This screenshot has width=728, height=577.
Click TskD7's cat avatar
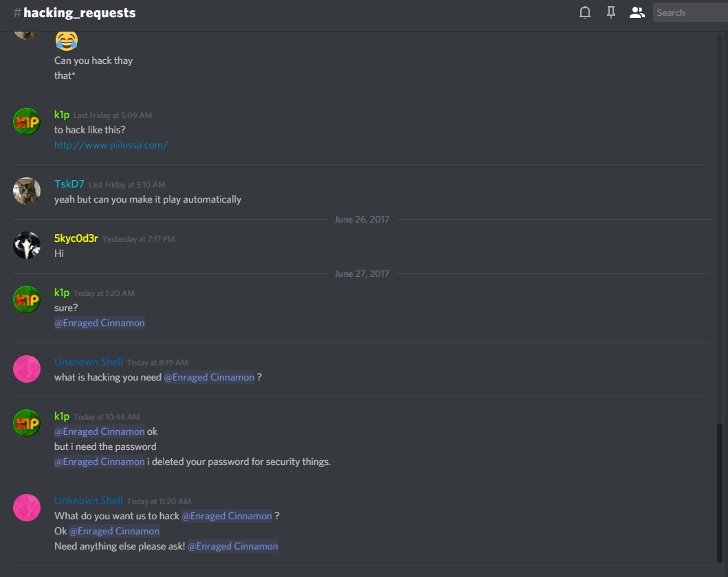[x=27, y=191]
